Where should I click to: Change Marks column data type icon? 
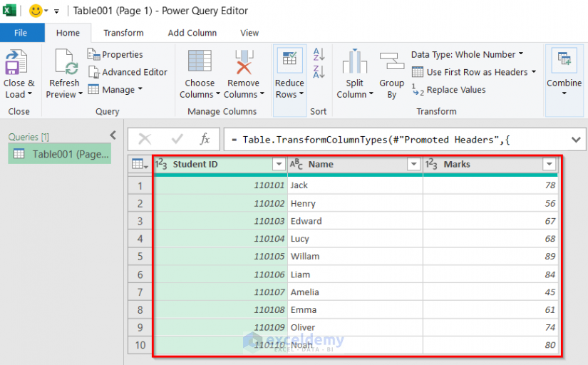pos(431,164)
